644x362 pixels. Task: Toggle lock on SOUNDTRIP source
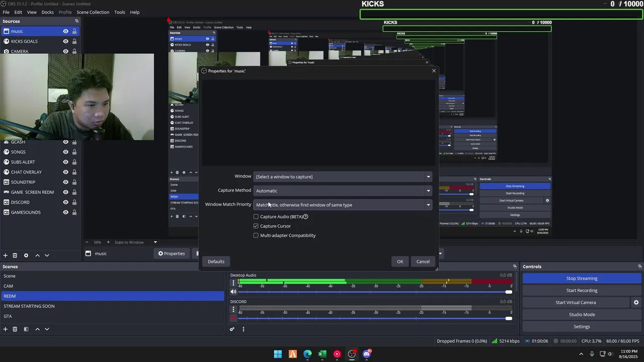click(74, 182)
